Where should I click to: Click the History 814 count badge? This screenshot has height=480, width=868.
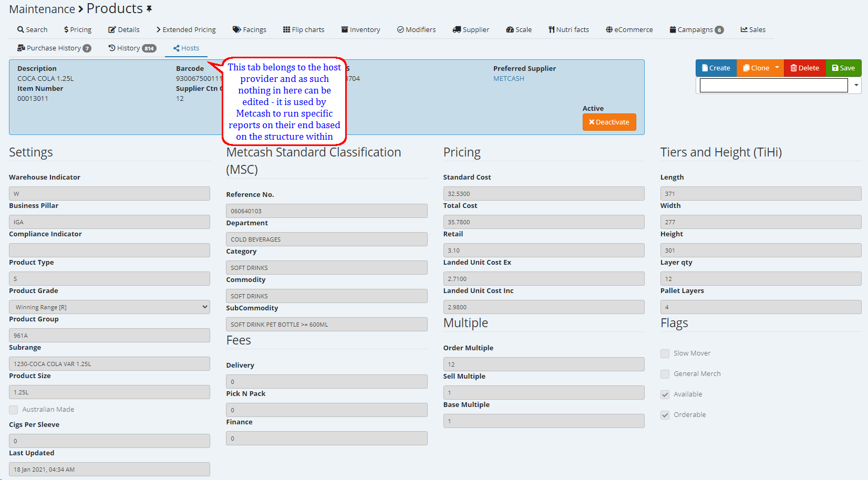pos(149,48)
